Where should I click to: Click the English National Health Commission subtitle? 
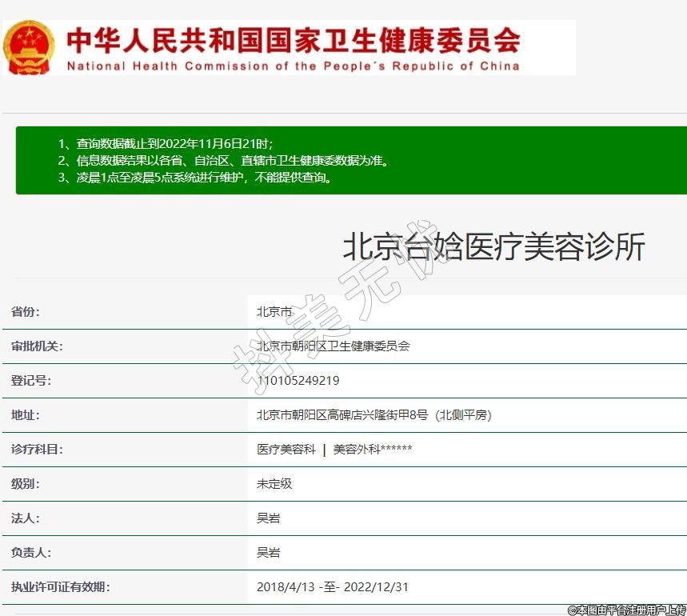tap(293, 66)
